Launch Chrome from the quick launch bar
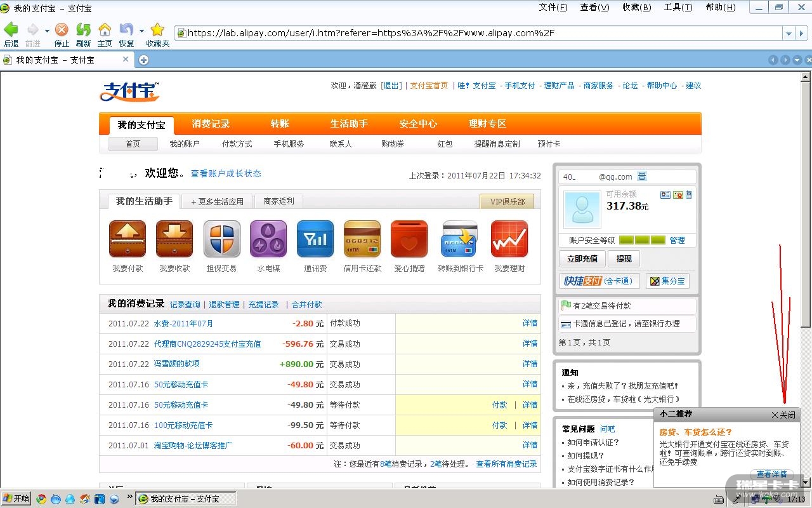This screenshot has width=812, height=508. 41,499
